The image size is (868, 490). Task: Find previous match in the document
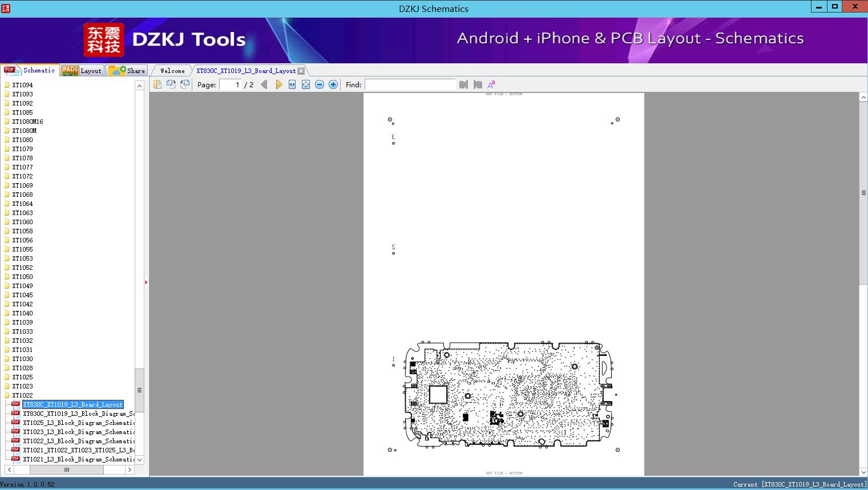[463, 84]
